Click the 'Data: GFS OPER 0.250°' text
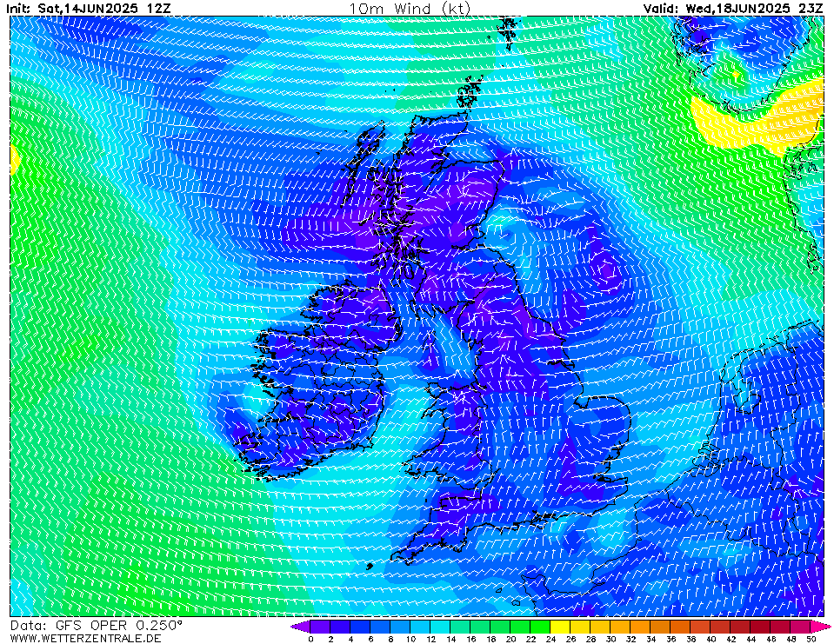 97,626
